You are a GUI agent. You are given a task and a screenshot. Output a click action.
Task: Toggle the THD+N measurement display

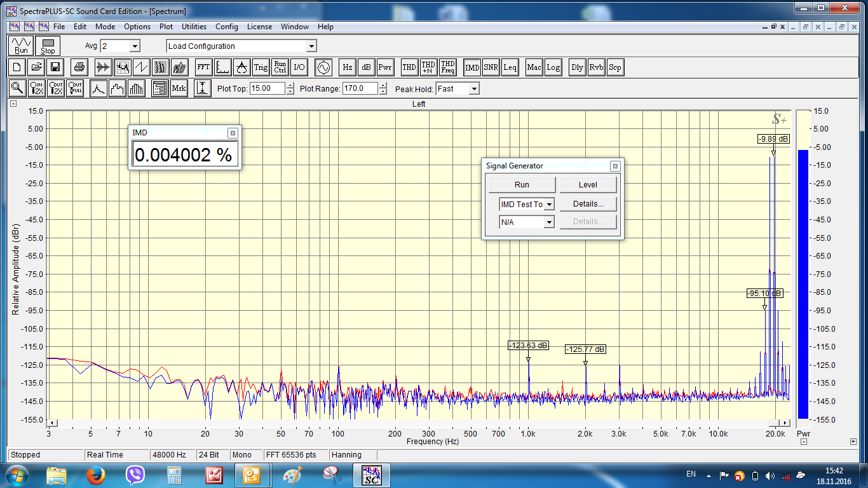pyautogui.click(x=428, y=67)
